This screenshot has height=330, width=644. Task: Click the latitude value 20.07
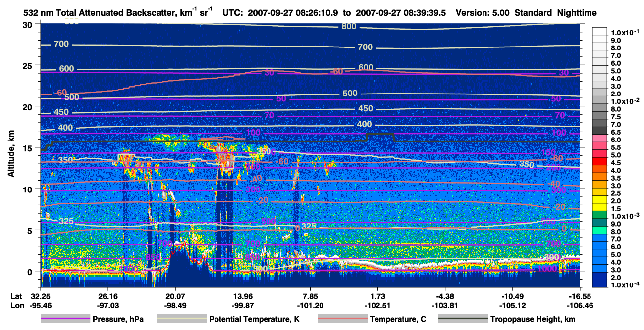coord(175,295)
